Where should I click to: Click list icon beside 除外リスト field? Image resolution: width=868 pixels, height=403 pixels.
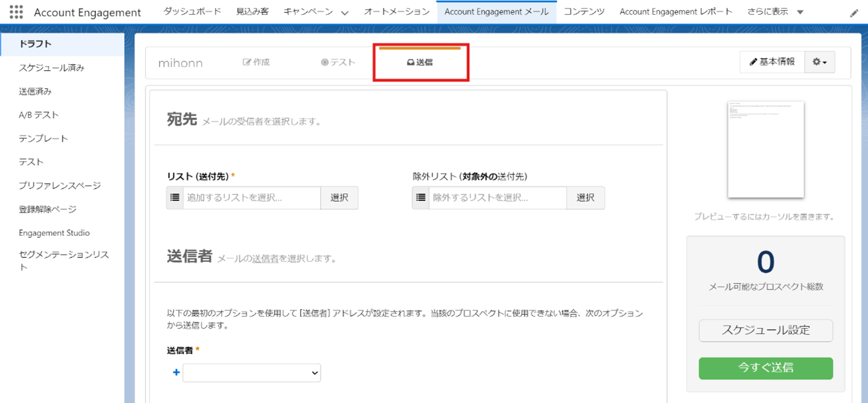pos(421,198)
